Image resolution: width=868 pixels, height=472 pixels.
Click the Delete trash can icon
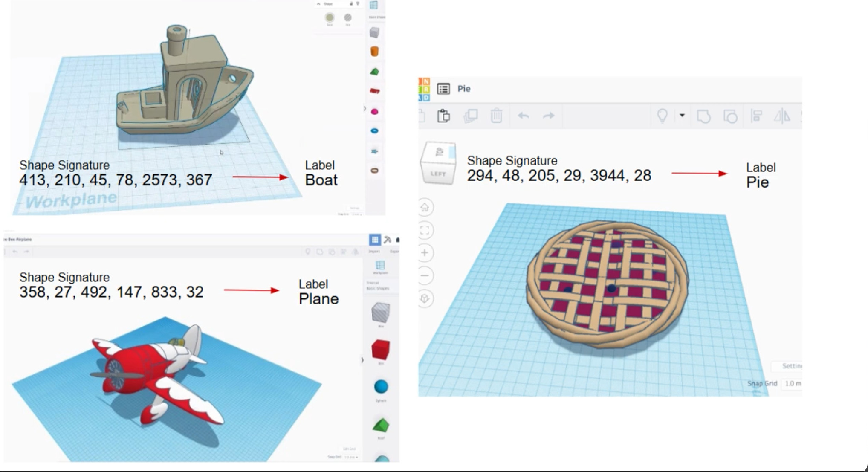pyautogui.click(x=496, y=116)
